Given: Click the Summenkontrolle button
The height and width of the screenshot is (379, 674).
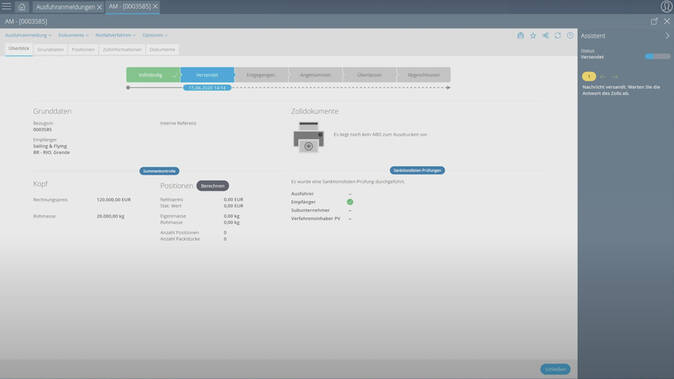Looking at the screenshot, I should (159, 171).
